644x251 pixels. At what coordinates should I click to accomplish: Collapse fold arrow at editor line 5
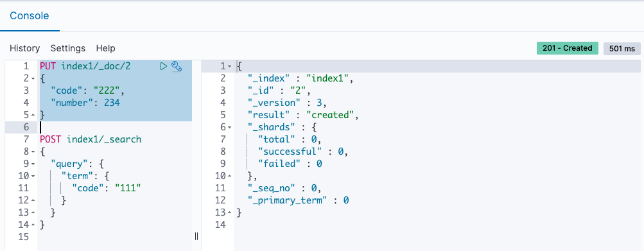[x=33, y=115]
